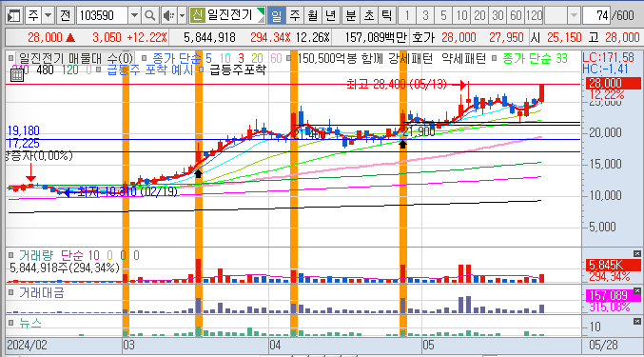Click the 17,225 horizontal line label
The height and width of the screenshot is (357, 644).
[x=24, y=144]
